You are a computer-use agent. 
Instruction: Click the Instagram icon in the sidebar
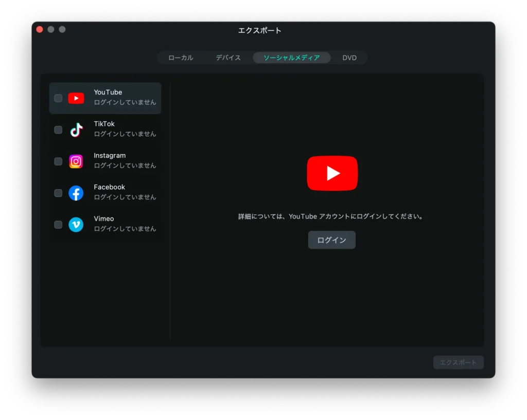76,161
